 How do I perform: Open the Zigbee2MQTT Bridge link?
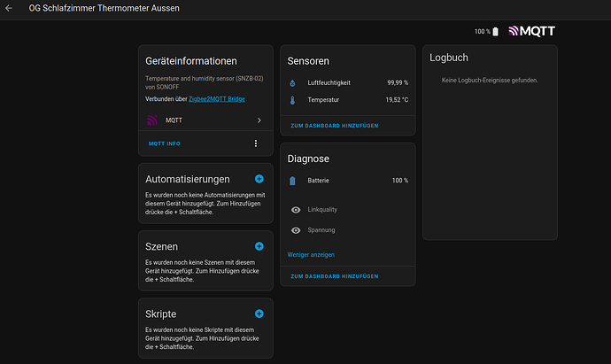point(217,98)
